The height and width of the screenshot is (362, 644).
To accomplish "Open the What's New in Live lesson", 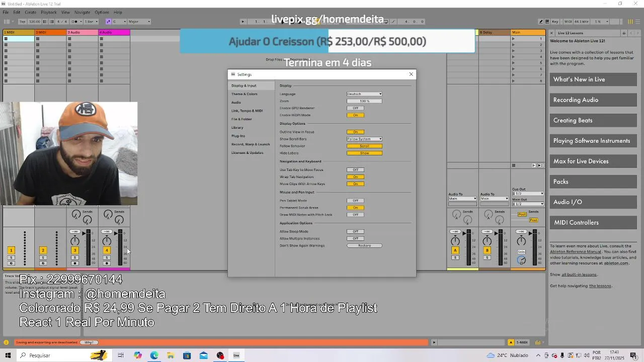I will [x=593, y=79].
